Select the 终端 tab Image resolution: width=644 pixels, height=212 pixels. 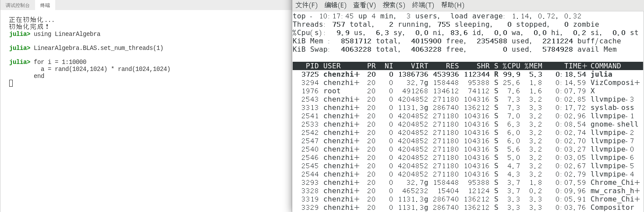(x=45, y=5)
